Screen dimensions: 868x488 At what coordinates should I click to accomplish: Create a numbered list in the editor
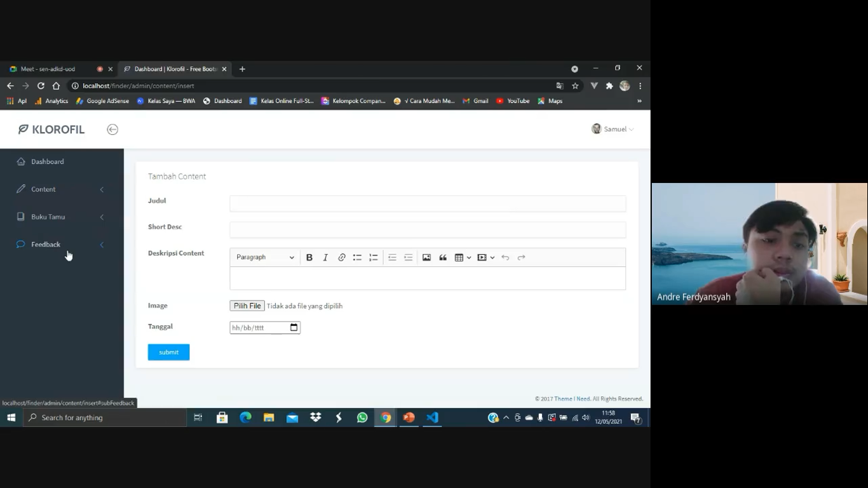click(373, 257)
